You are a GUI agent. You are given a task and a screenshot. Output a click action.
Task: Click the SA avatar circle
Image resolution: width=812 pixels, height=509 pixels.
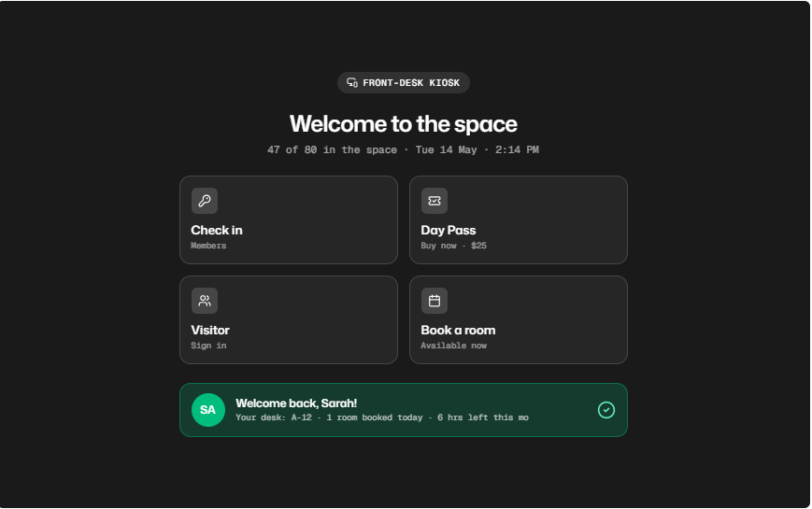click(208, 410)
